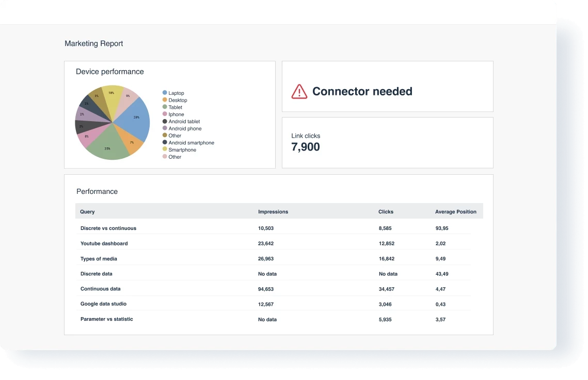The width and height of the screenshot is (588, 380).
Task: Click the Average Position column header
Action: (455, 212)
